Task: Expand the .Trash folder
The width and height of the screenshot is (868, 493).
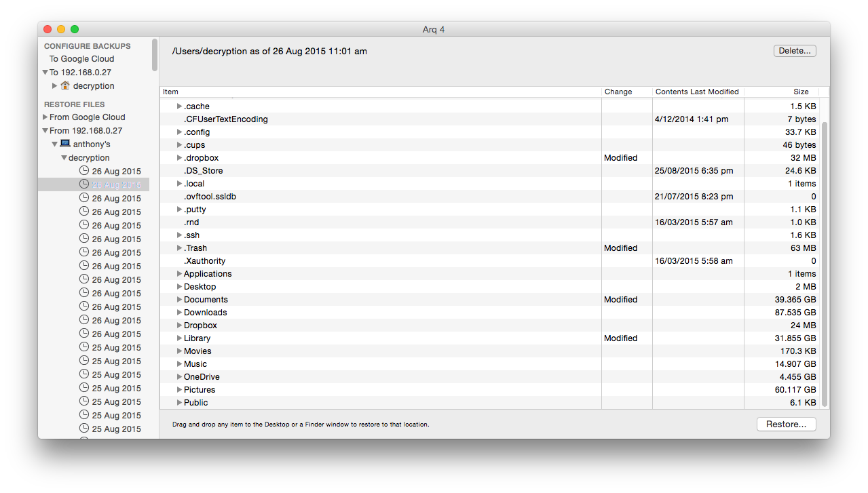Action: [180, 248]
